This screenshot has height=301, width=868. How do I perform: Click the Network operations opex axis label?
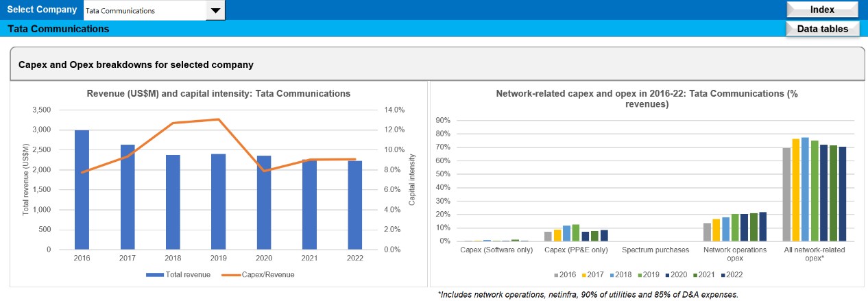tap(736, 254)
